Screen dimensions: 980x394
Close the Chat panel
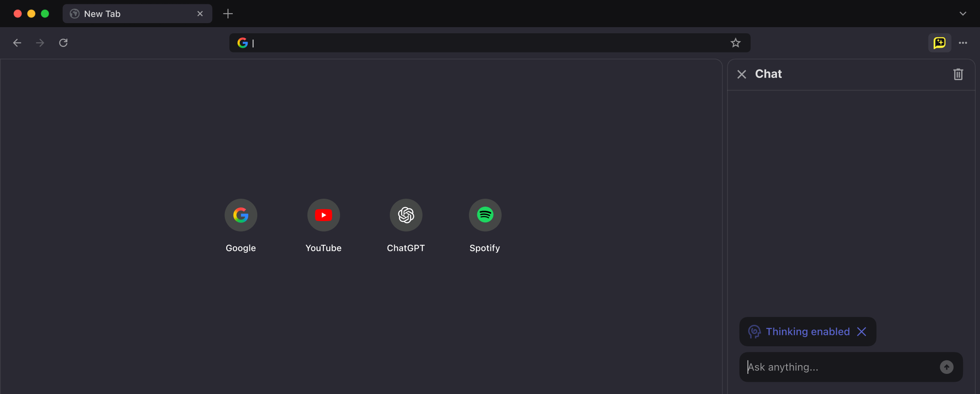click(x=742, y=74)
